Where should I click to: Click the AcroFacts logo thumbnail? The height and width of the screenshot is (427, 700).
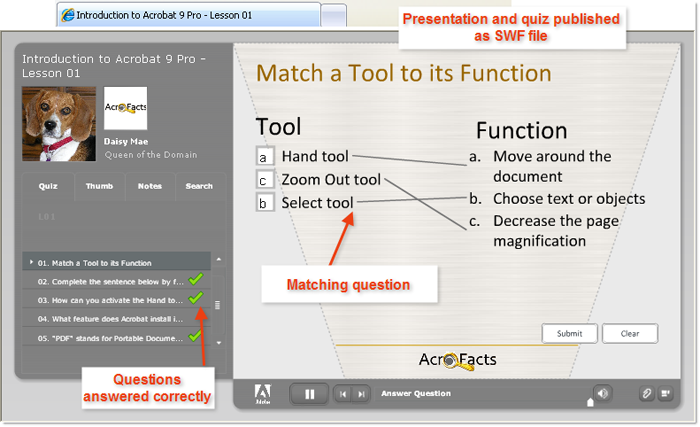click(125, 108)
